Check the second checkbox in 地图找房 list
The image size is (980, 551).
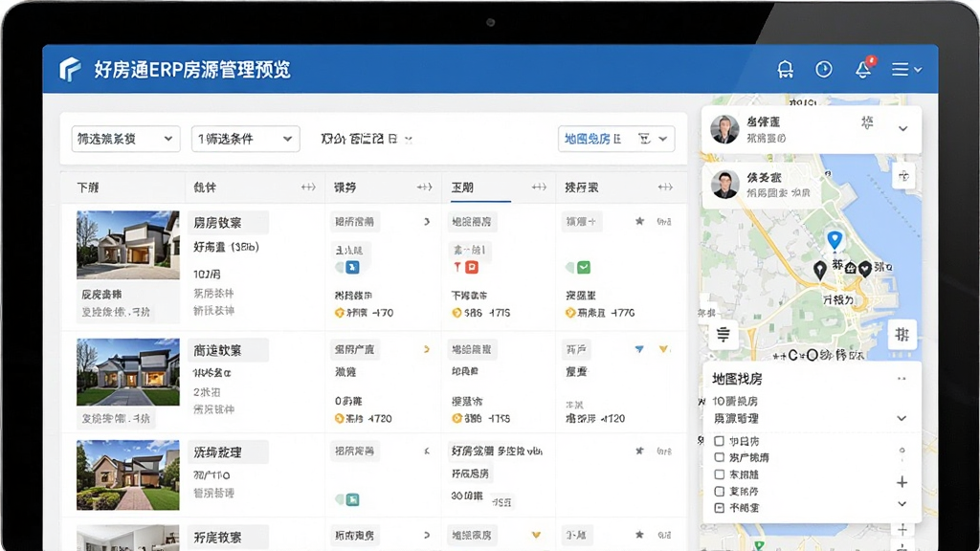click(719, 457)
